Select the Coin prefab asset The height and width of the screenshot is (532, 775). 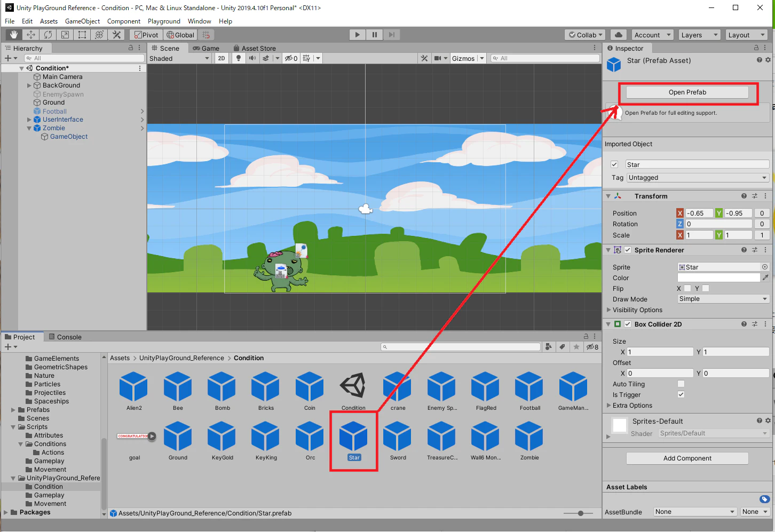310,391
